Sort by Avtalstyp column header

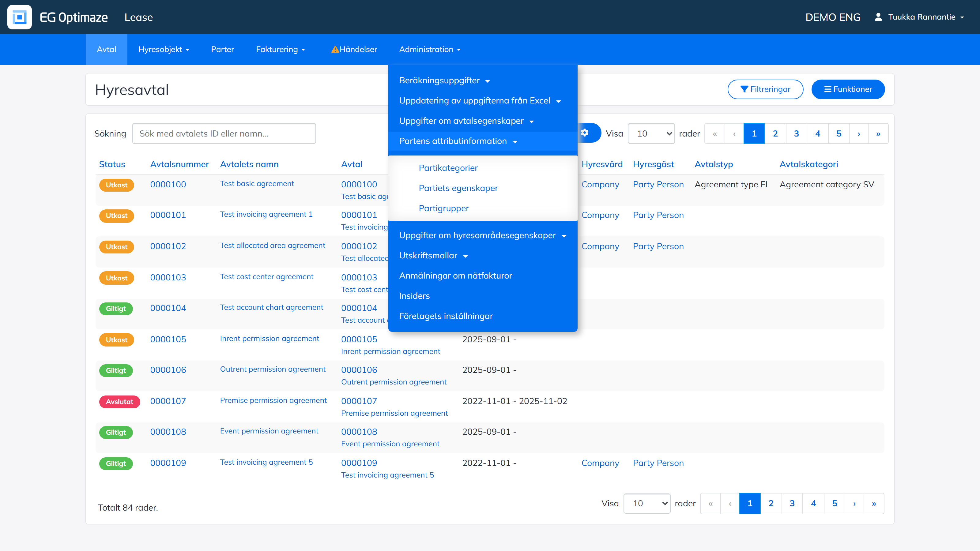tap(713, 164)
